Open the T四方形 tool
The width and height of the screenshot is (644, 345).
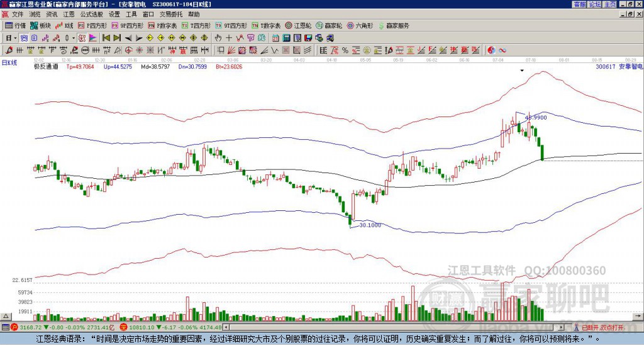(x=196, y=25)
